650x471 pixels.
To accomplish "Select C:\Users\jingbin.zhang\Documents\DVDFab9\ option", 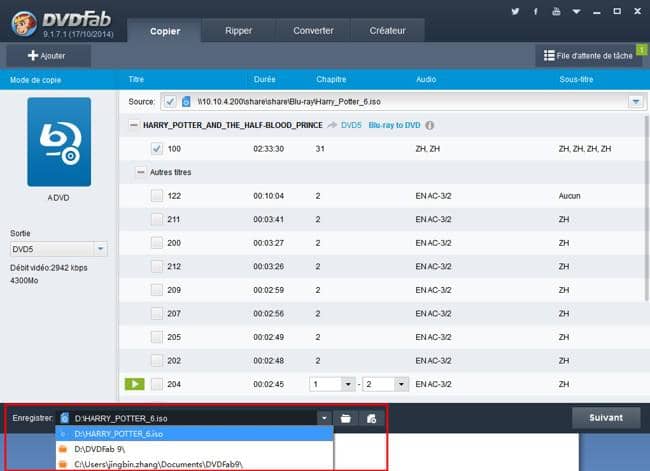I will pos(194,464).
